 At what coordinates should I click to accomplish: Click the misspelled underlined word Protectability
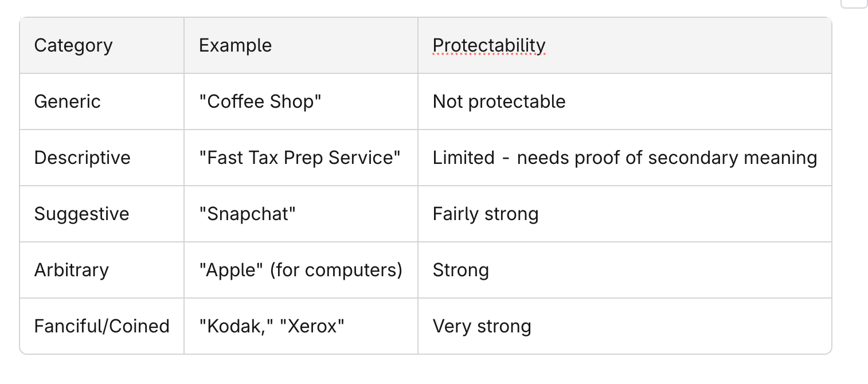pyautogui.click(x=489, y=45)
